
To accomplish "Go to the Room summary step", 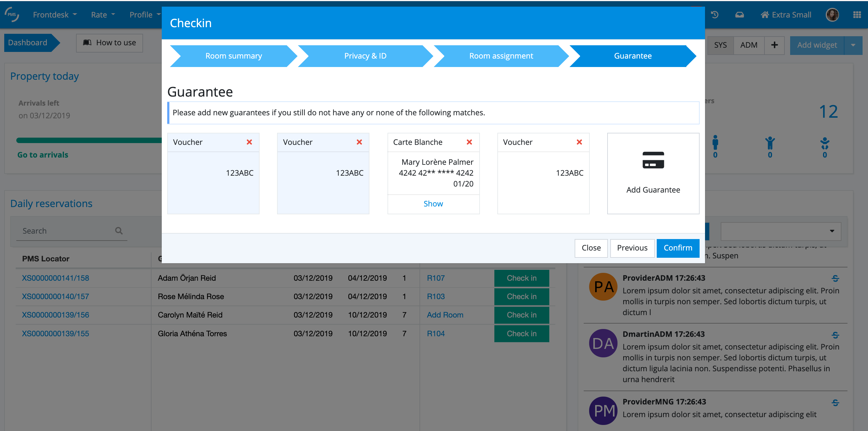I will pos(233,56).
